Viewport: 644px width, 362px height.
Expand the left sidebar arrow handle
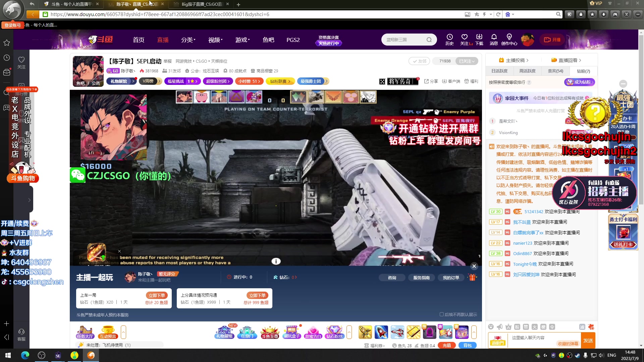click(30, 200)
